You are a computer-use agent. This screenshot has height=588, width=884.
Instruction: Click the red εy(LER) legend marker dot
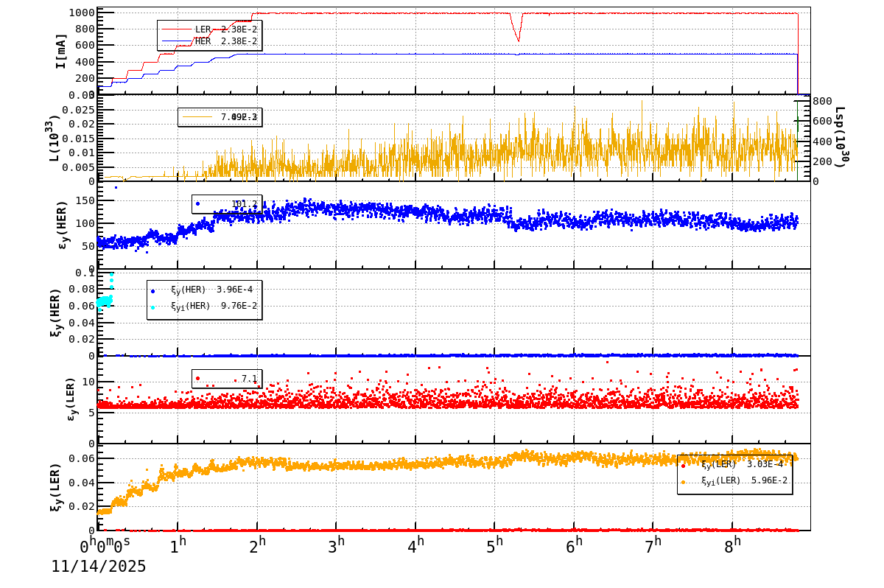click(x=197, y=378)
